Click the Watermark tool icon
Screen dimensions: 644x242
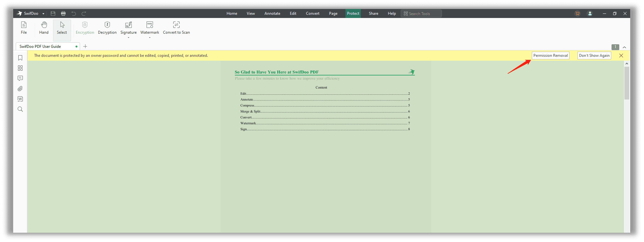(150, 25)
